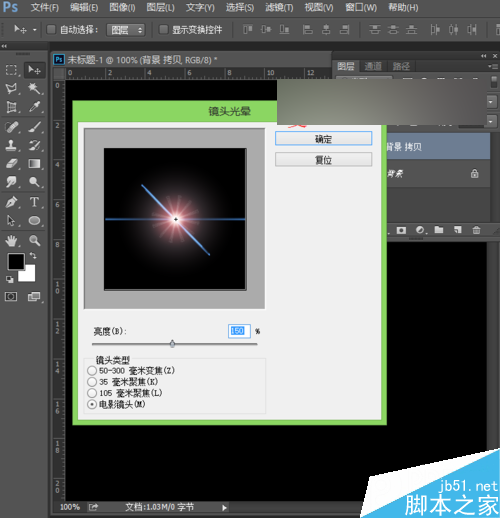Open Layers panel flyout menu
500x518 pixels.
pos(492,66)
